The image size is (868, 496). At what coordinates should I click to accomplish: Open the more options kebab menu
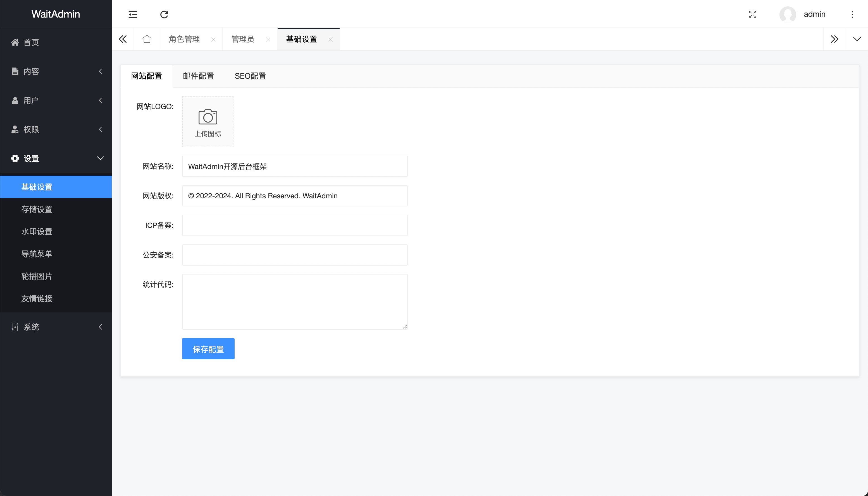[x=852, y=14]
